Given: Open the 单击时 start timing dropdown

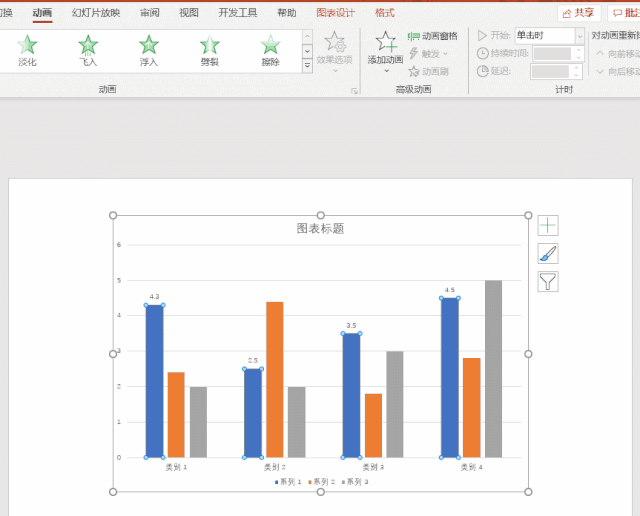Looking at the screenshot, I should (580, 36).
